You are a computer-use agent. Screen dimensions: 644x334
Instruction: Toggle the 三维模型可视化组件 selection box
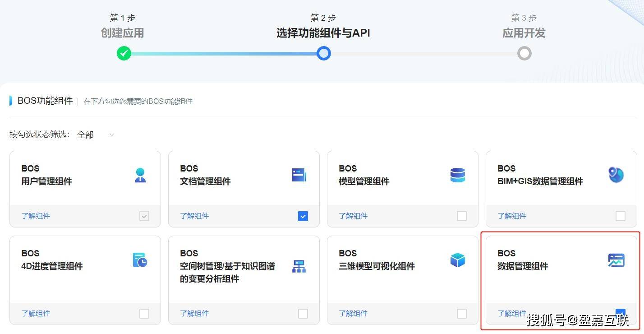point(461,313)
